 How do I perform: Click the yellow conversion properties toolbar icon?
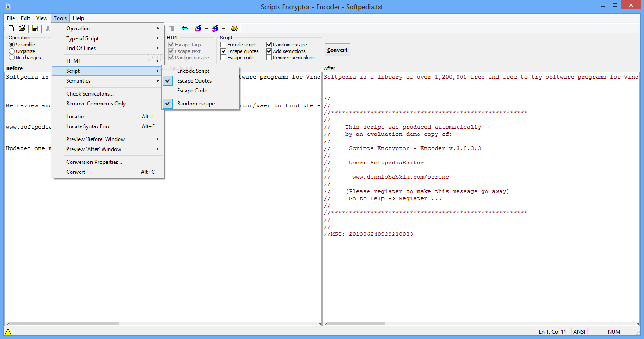pos(234,29)
